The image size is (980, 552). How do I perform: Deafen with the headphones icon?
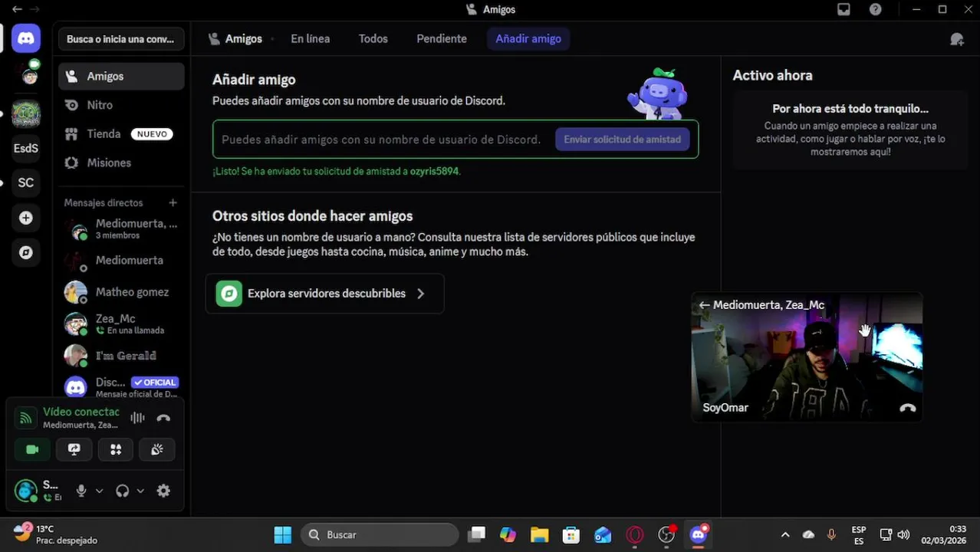point(122,491)
